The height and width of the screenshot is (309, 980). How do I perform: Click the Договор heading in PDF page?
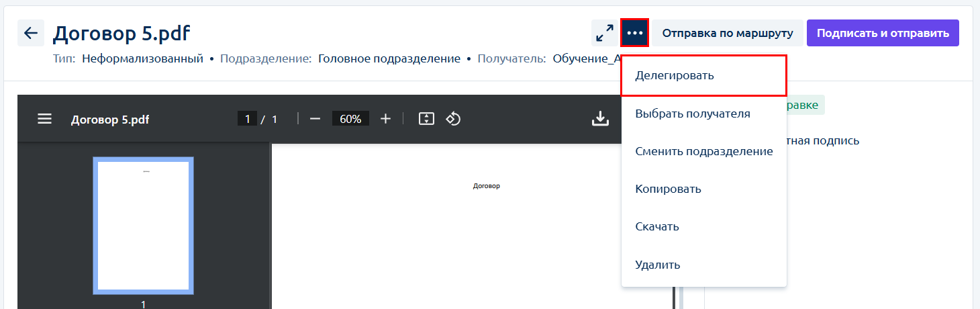(x=487, y=186)
